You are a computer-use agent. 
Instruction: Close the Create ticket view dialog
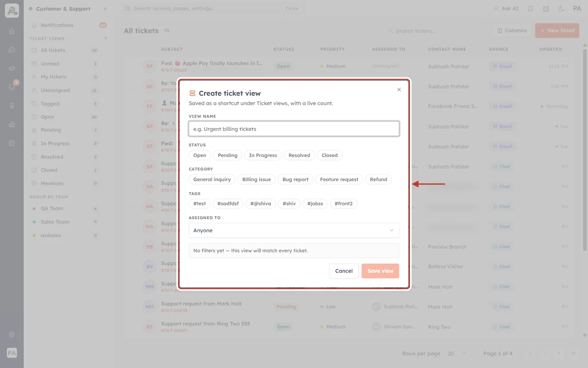[x=399, y=90]
